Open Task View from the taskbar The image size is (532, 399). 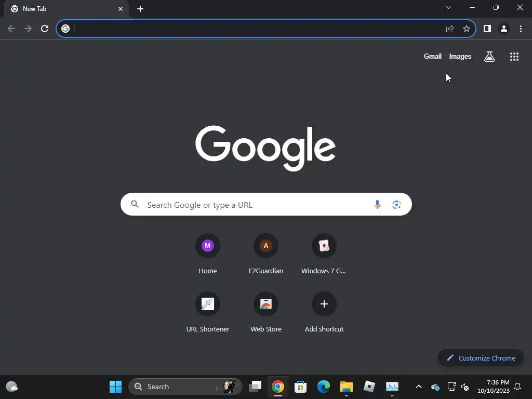click(255, 387)
